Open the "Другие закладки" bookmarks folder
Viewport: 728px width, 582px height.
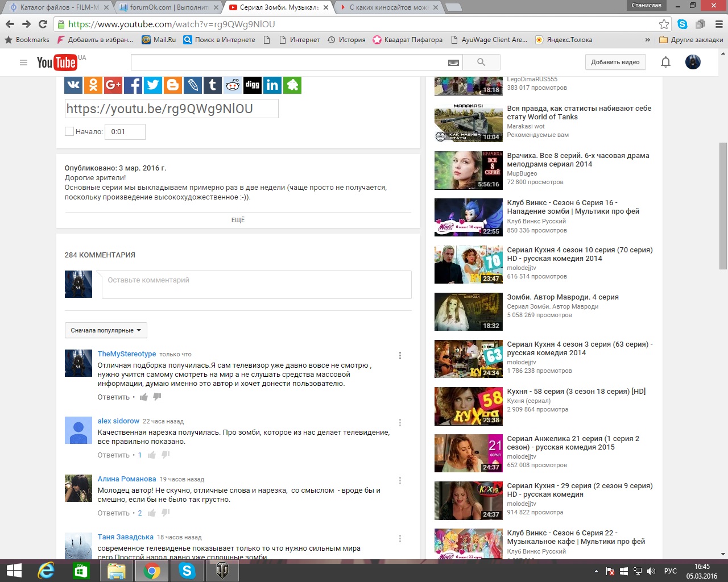pos(691,40)
